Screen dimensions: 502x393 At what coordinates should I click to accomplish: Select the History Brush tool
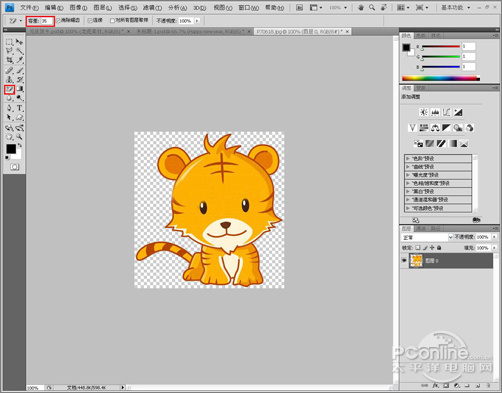pyautogui.click(x=20, y=80)
